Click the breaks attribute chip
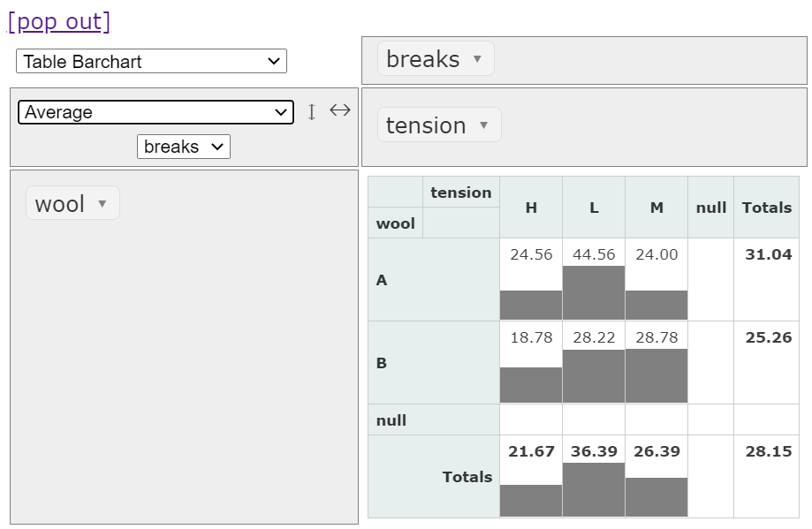The image size is (812, 529). [x=423, y=59]
